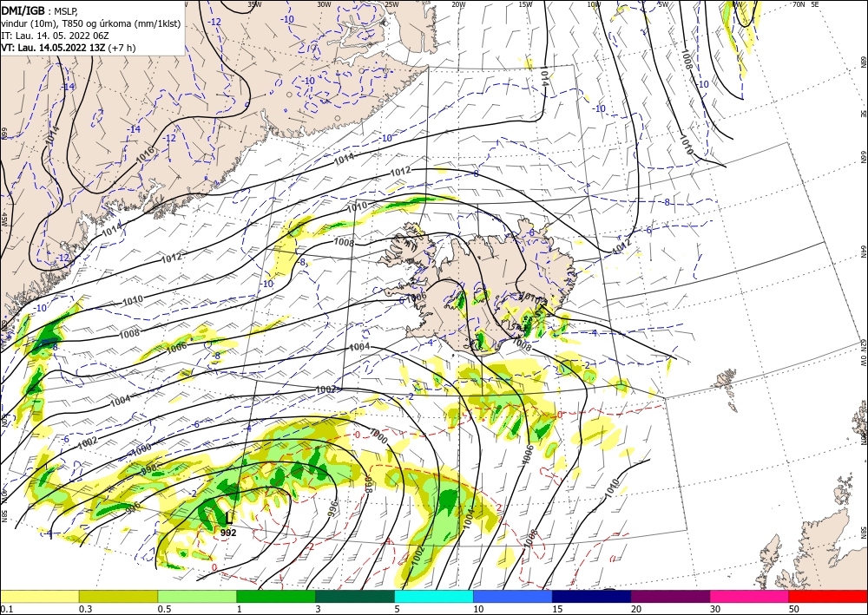Click the '25W' longitude label
868x615 pixels.
[391, 3]
